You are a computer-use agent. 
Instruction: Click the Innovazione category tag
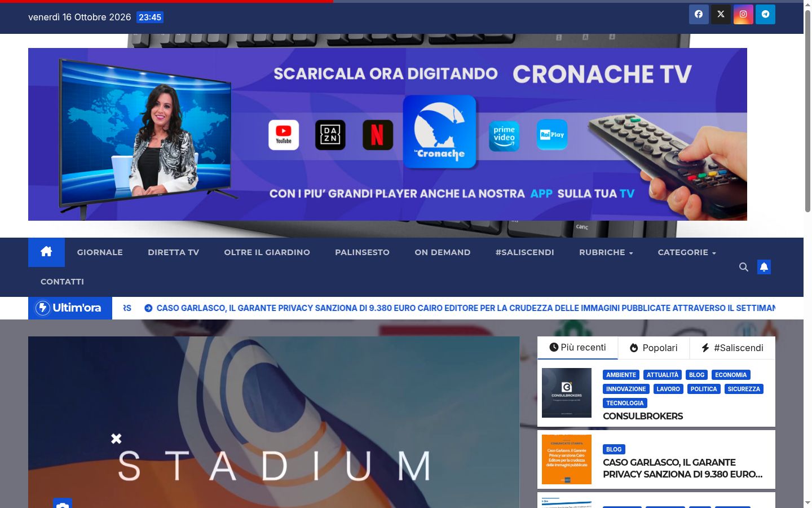tap(626, 389)
